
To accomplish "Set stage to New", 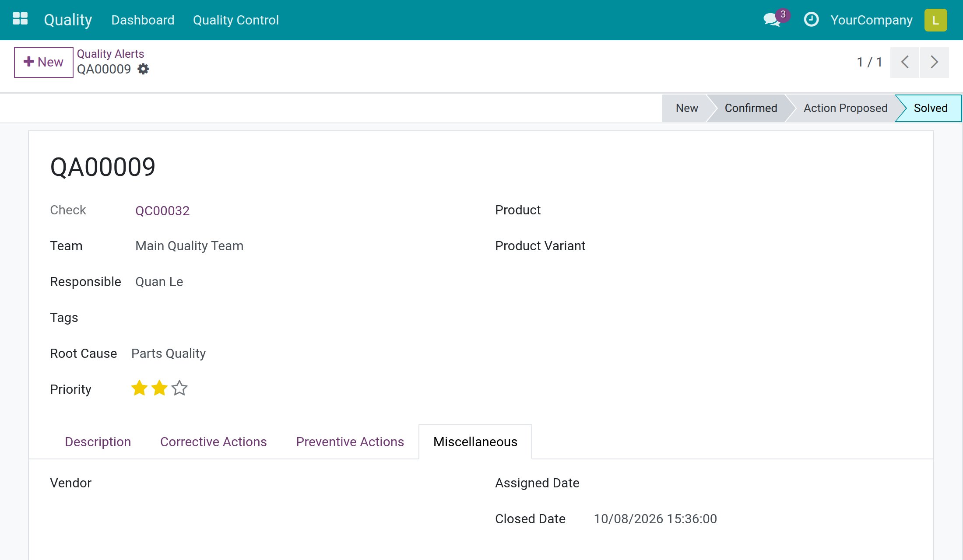I will [687, 108].
